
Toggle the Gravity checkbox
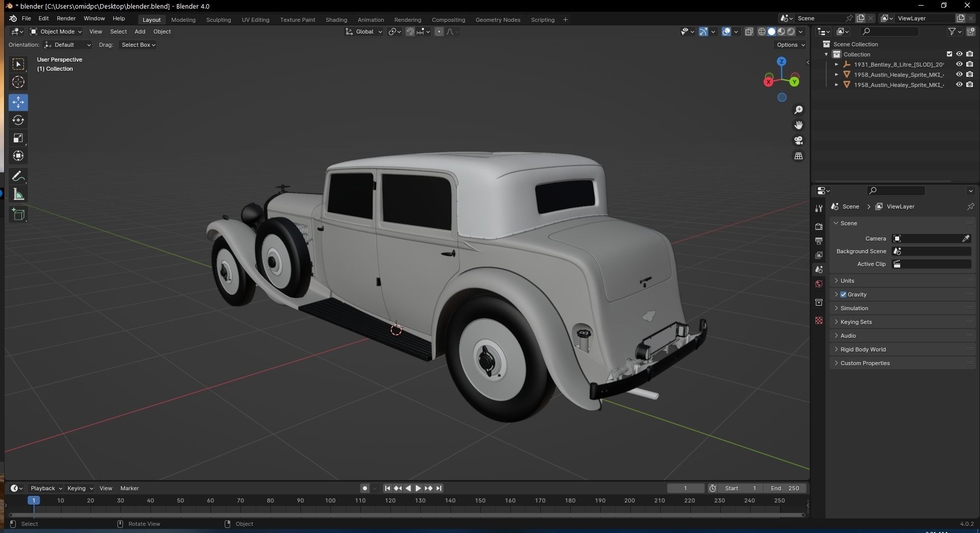tap(843, 294)
